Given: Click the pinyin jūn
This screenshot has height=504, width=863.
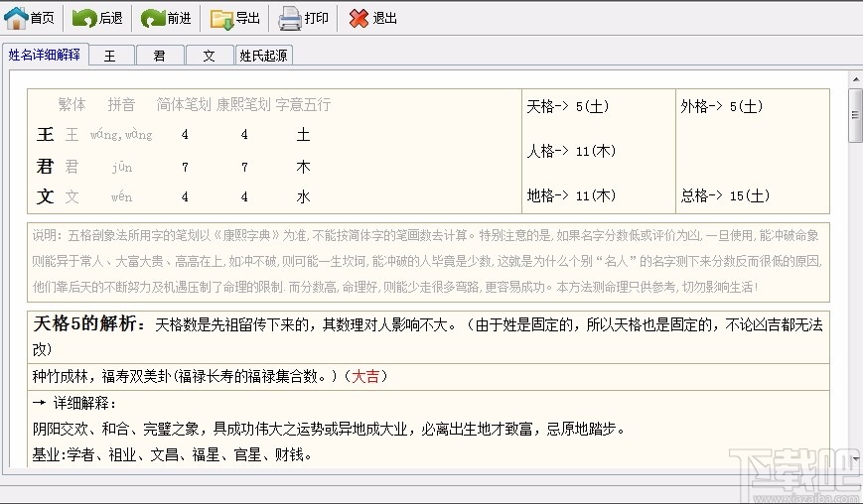Looking at the screenshot, I should pyautogui.click(x=121, y=167).
